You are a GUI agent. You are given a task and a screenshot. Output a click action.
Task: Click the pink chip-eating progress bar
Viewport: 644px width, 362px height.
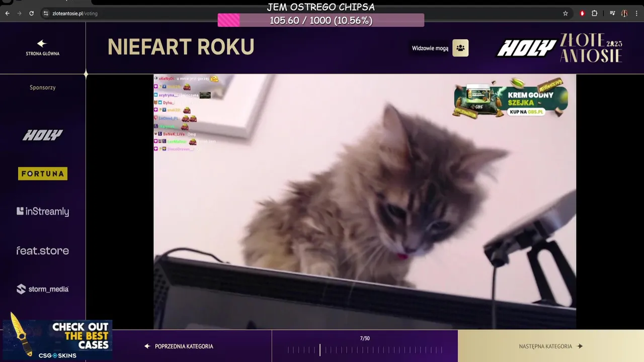tap(321, 20)
